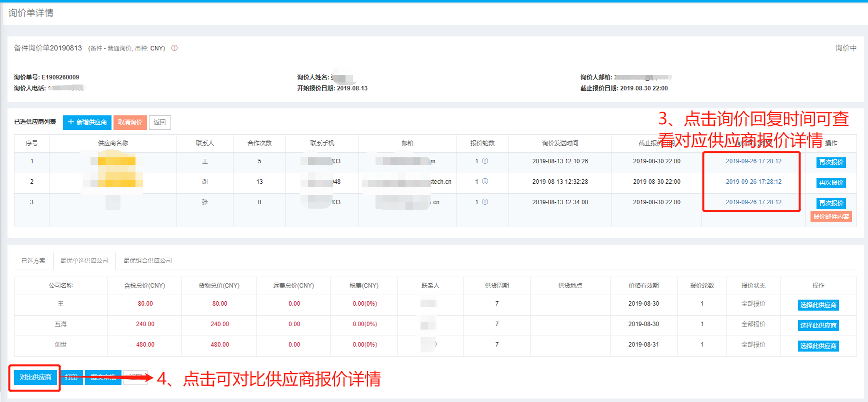Click 选择此供应商 for 240.00 quote row
Image resolution: width=868 pixels, height=402 pixels.
(818, 326)
